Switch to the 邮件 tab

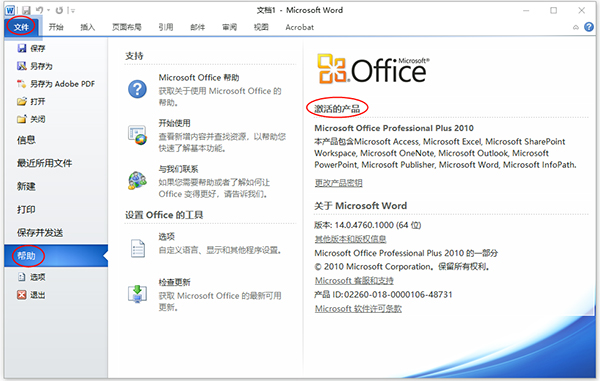click(x=197, y=27)
